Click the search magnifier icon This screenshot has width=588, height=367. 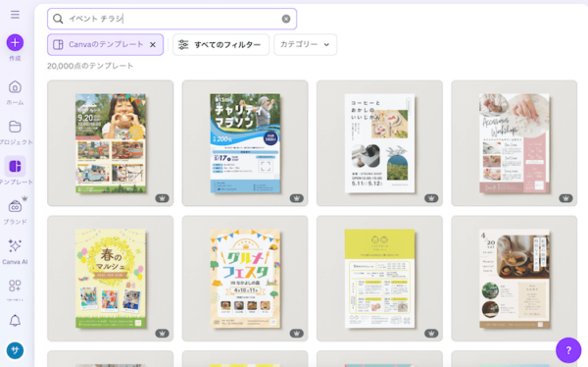[x=58, y=19]
